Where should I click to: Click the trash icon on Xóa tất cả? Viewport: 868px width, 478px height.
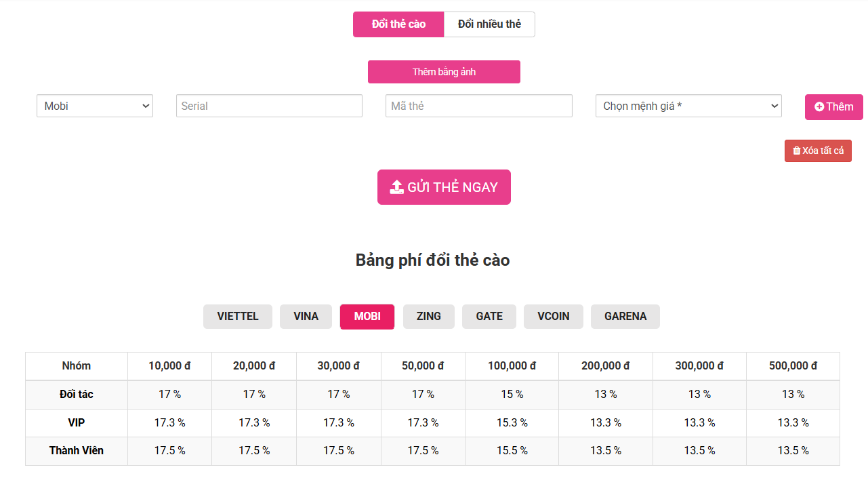(797, 151)
